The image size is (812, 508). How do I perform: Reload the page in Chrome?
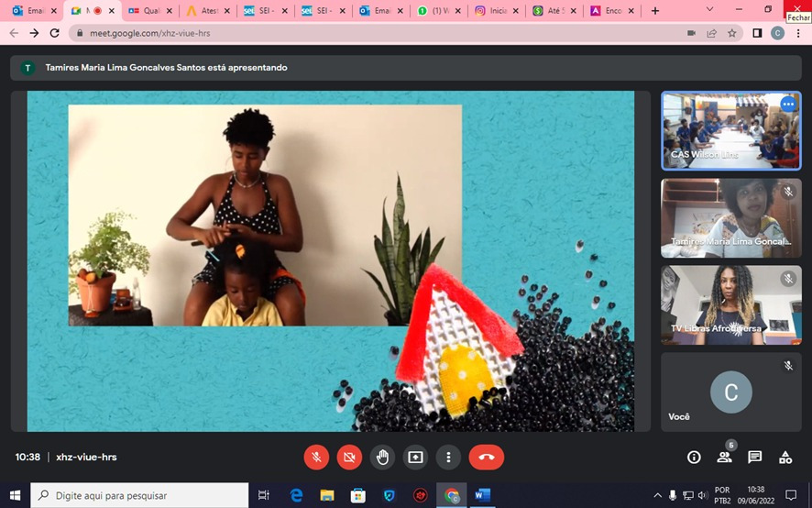54,33
